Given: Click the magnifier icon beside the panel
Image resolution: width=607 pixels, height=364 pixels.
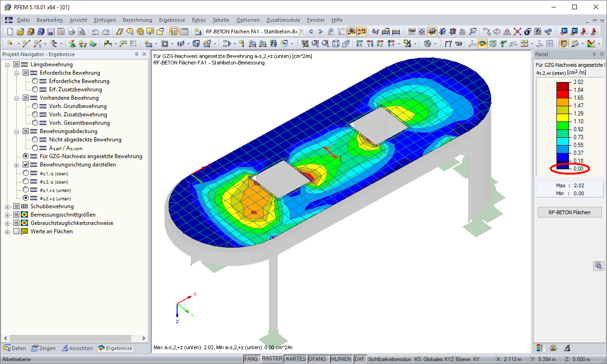Looking at the screenshot, I should pyautogui.click(x=598, y=266).
